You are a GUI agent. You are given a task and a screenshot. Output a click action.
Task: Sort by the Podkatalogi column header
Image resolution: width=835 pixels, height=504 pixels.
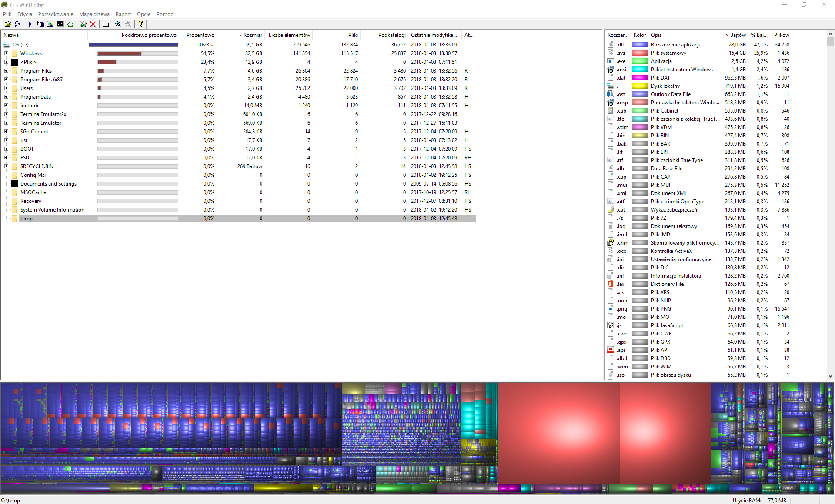click(x=384, y=35)
